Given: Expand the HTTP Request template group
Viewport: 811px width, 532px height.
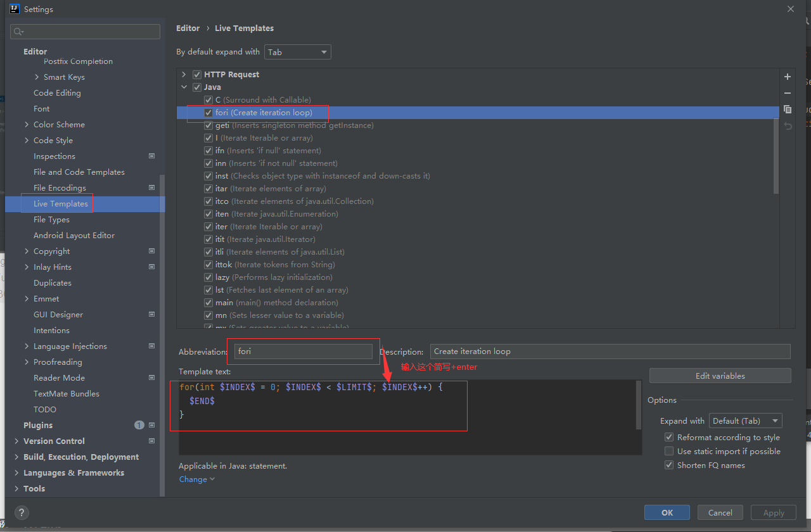Looking at the screenshot, I should (184, 74).
